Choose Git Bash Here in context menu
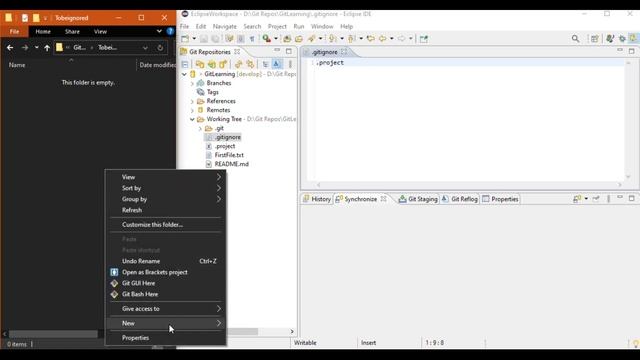The height and width of the screenshot is (360, 640). point(166,294)
